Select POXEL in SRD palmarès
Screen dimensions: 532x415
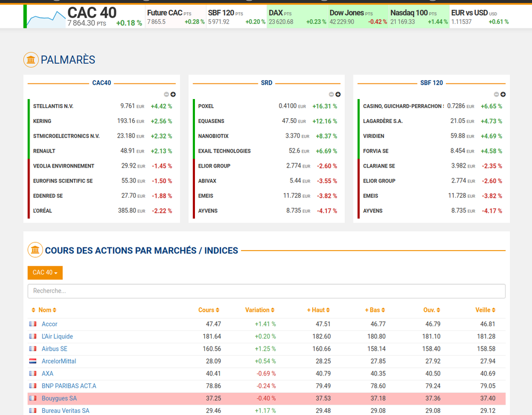click(206, 106)
